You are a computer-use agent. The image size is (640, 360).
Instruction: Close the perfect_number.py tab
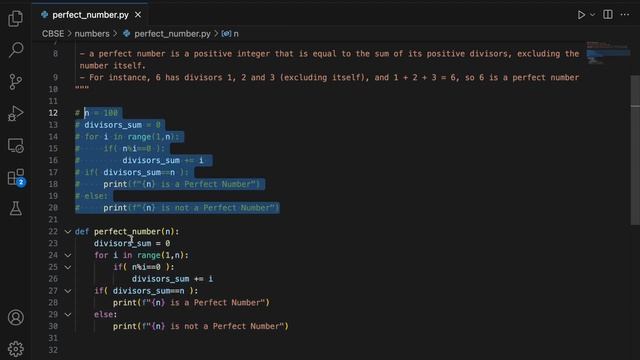138,15
